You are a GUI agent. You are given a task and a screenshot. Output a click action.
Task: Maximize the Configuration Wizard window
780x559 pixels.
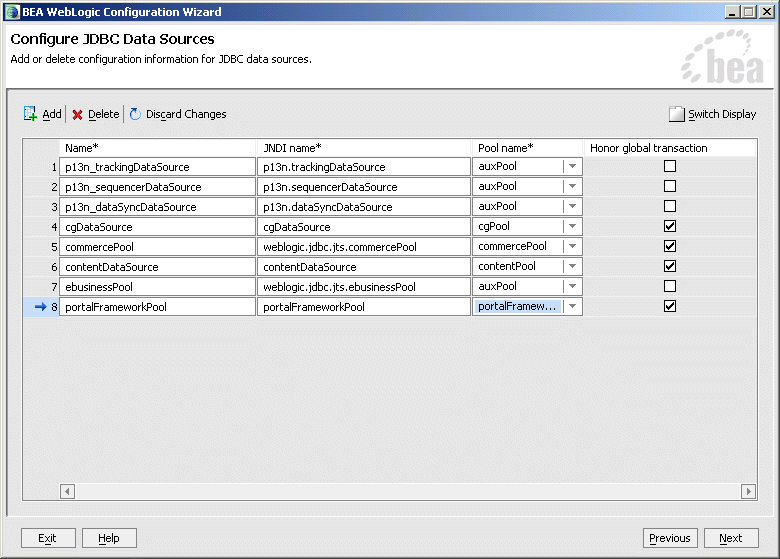(748, 12)
